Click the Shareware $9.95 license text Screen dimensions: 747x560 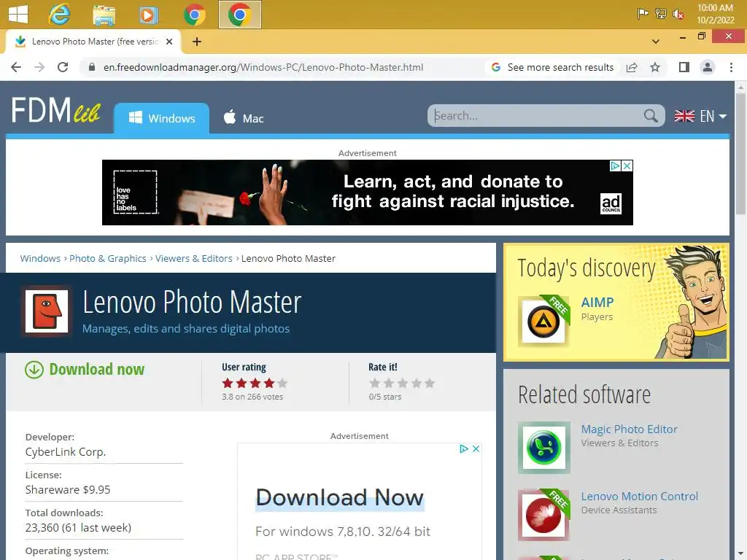click(x=68, y=489)
